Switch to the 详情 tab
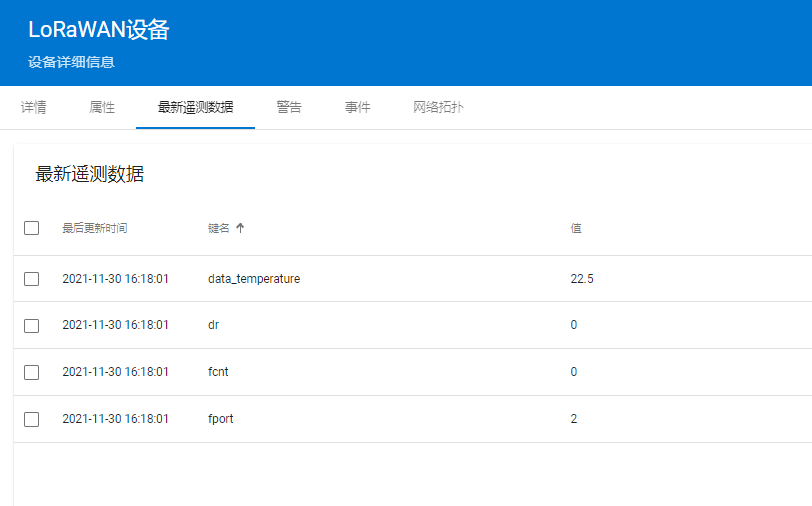The width and height of the screenshot is (812, 506). point(34,107)
